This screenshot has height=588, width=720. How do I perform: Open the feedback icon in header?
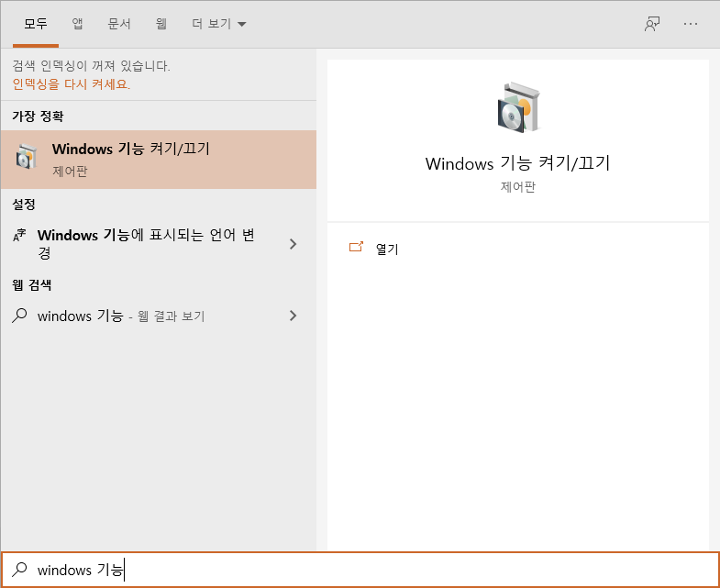click(x=652, y=24)
